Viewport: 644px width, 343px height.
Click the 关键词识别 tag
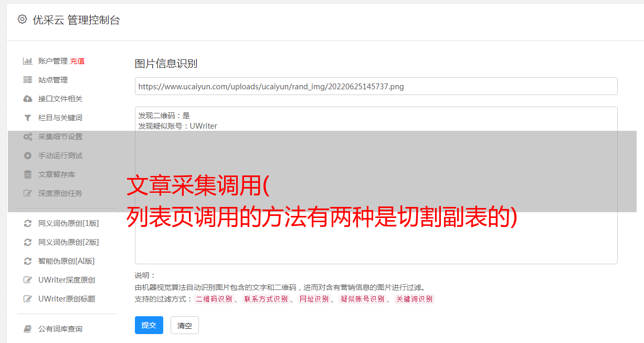pyautogui.click(x=414, y=299)
